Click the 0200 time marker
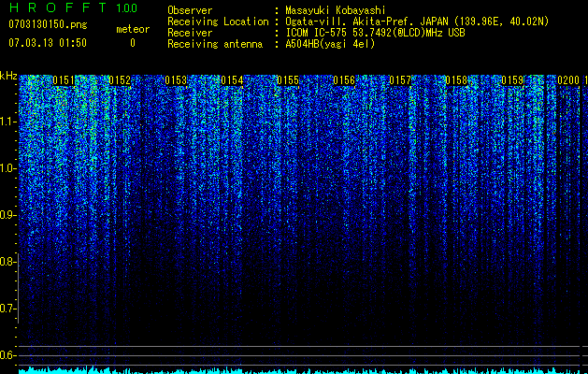 tap(568, 80)
